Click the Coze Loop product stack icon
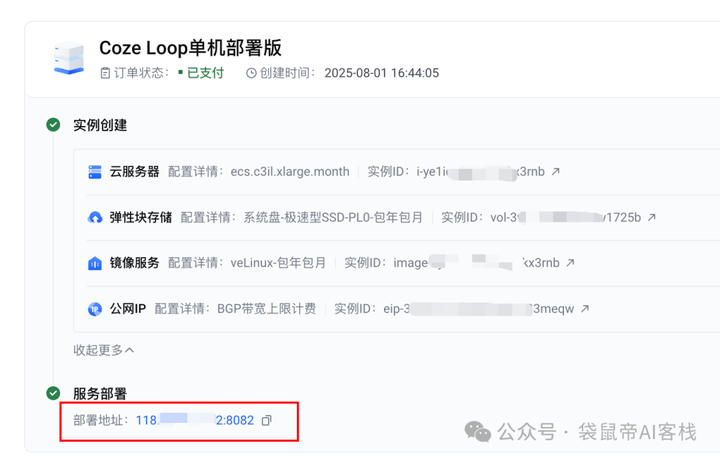Screen dimensions: 720x461 pyautogui.click(x=69, y=58)
